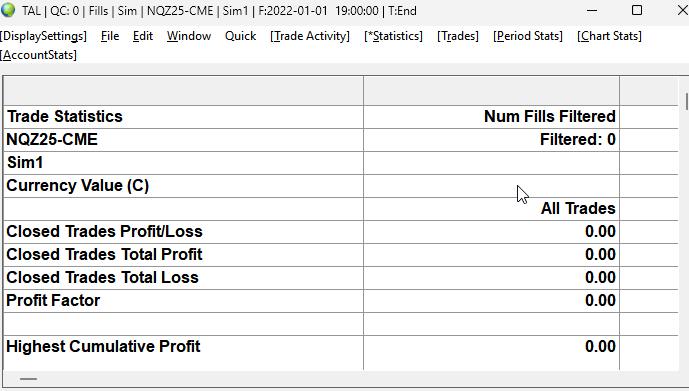Switch to the Trades tab
Image resolution: width=689 pixels, height=391 pixels.
[458, 36]
